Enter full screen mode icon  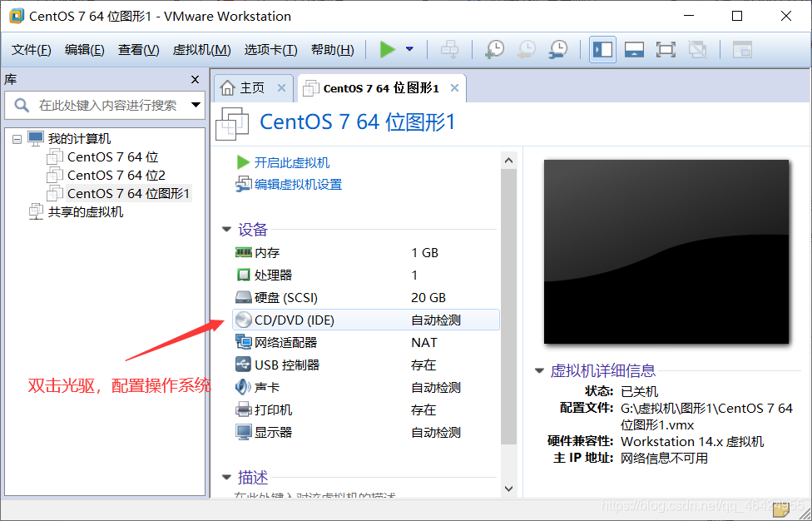[666, 50]
